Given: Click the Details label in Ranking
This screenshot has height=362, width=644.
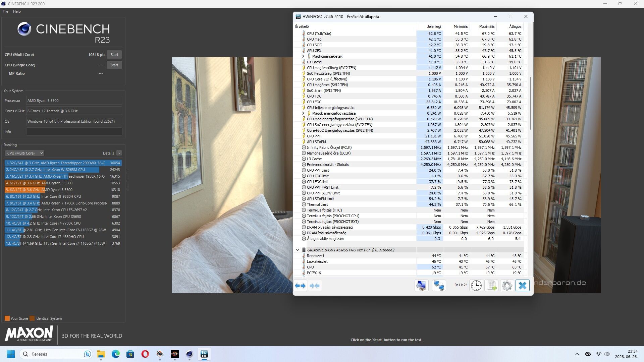Looking at the screenshot, I should 108,153.
